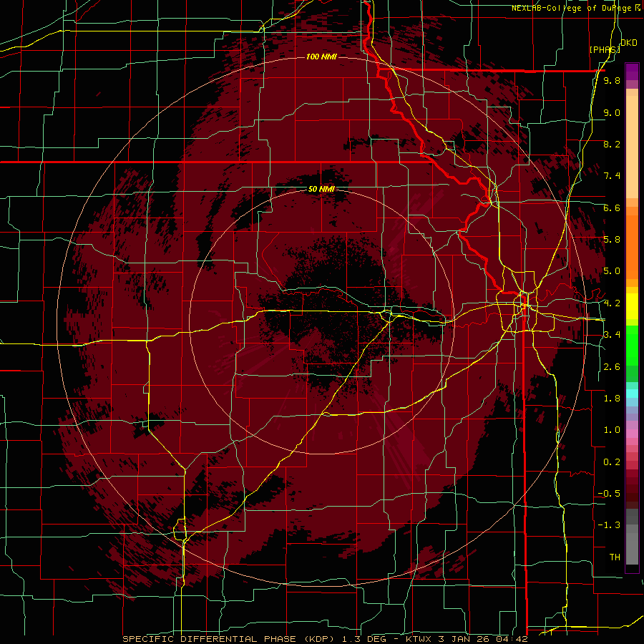644x644 pixels.
Task: Click the "8.2" scale label
Action: click(612, 144)
